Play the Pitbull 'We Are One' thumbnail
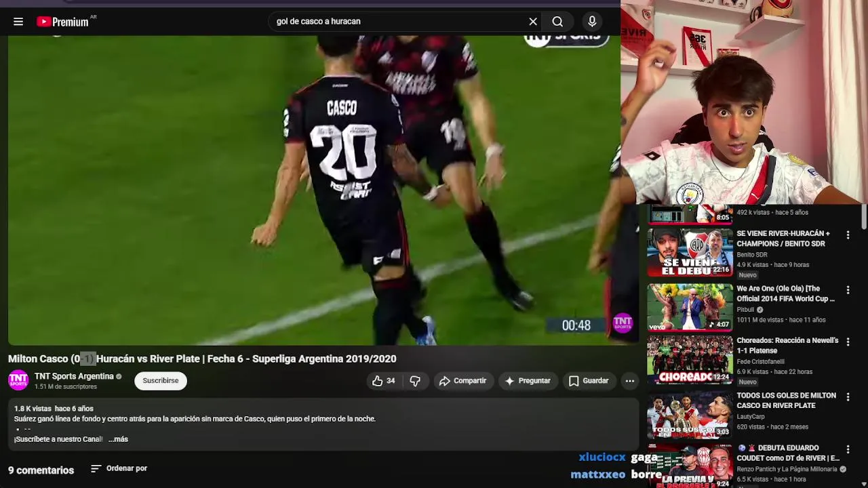This screenshot has height=488, width=868. [690, 307]
